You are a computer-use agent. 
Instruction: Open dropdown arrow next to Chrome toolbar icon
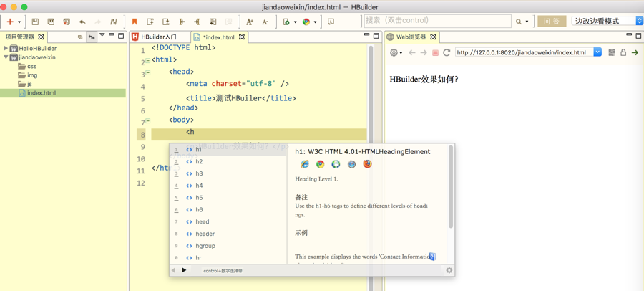(315, 22)
